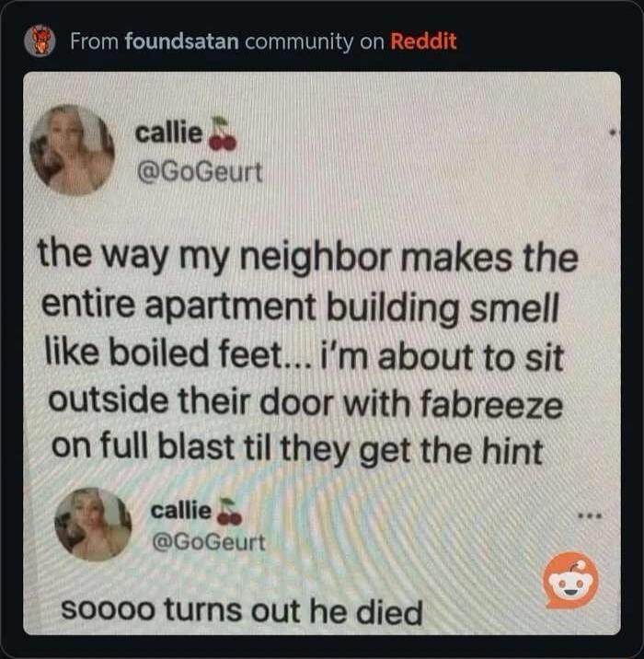Open the reply saying soooo turns out he died

pos(242,611)
